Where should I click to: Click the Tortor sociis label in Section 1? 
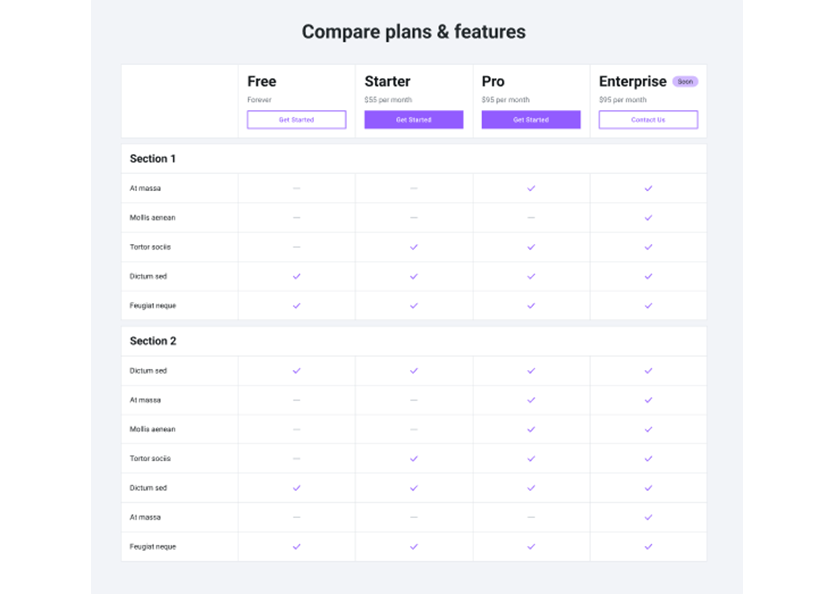[x=150, y=247]
